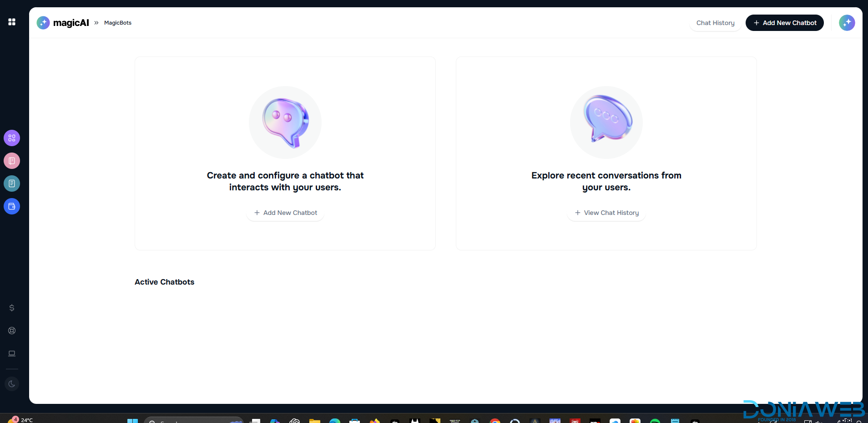Click the laptop icon in the sidebar

(x=12, y=353)
